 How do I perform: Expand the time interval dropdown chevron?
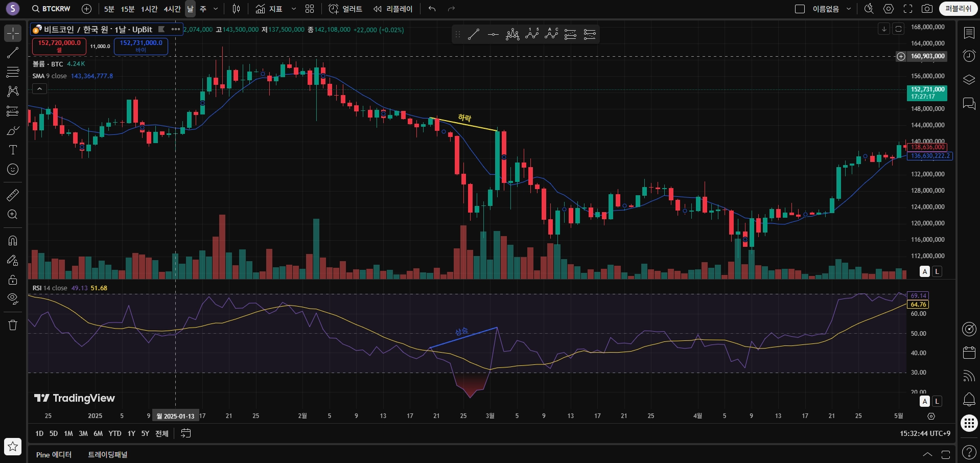click(x=216, y=9)
